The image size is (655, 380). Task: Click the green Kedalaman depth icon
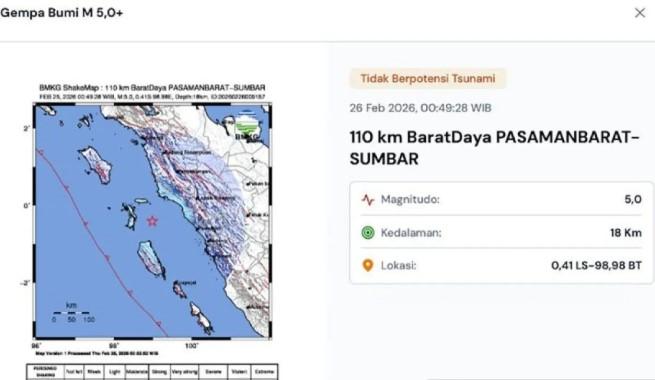tap(368, 233)
